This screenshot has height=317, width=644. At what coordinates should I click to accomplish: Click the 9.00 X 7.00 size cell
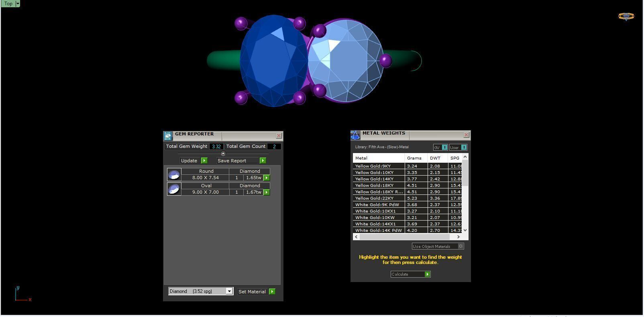(x=206, y=192)
